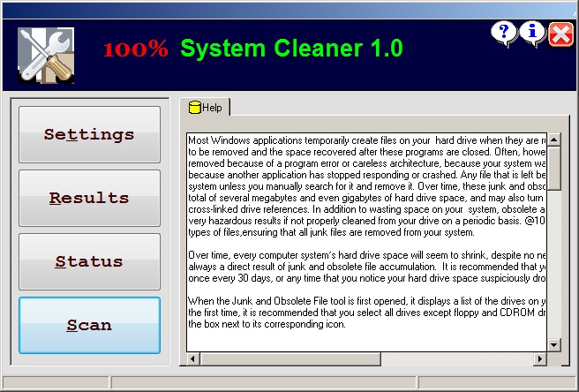
Task: Select the Help tab label
Action: 212,108
